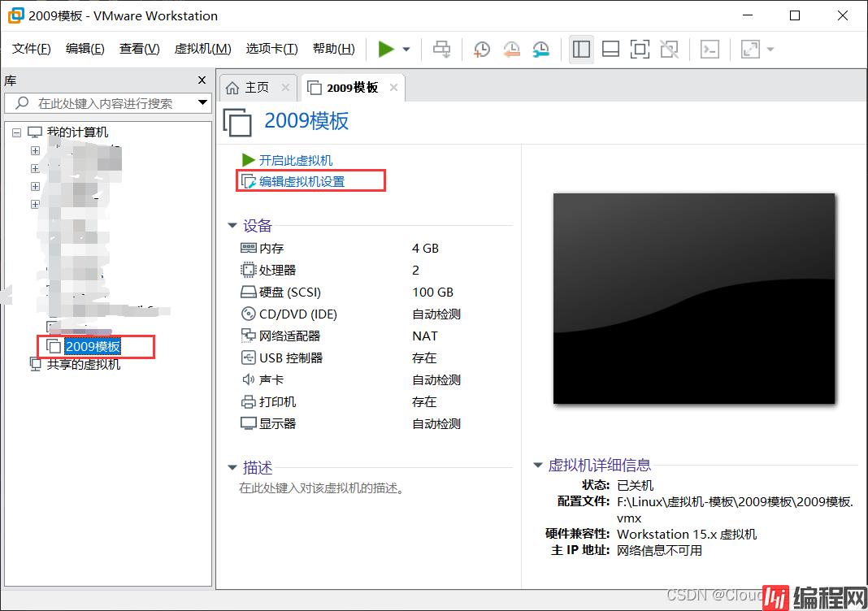Click the library search input field
The width and height of the screenshot is (868, 611).
[x=106, y=103]
